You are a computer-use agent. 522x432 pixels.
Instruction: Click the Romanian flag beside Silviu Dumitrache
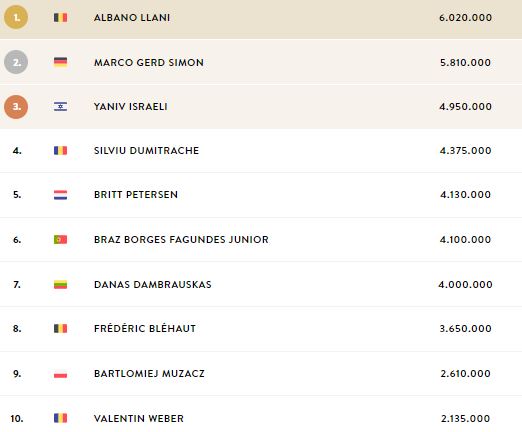tap(60, 151)
